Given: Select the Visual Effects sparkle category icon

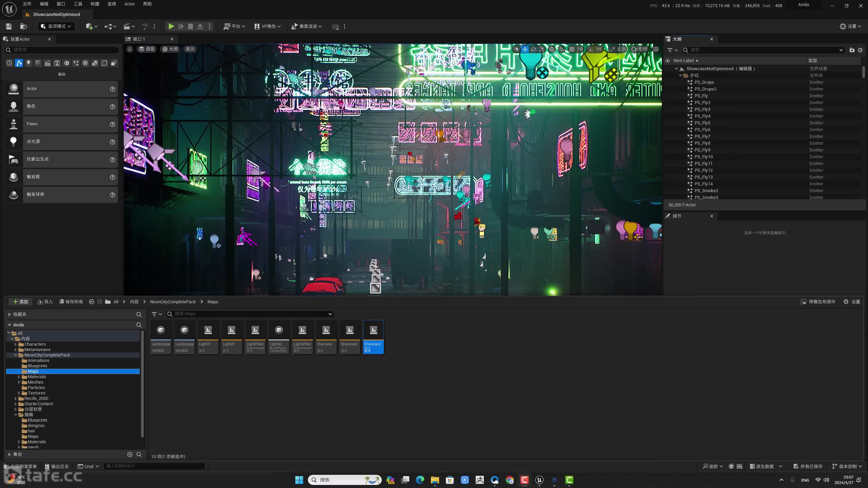Looking at the screenshot, I should coord(76,63).
